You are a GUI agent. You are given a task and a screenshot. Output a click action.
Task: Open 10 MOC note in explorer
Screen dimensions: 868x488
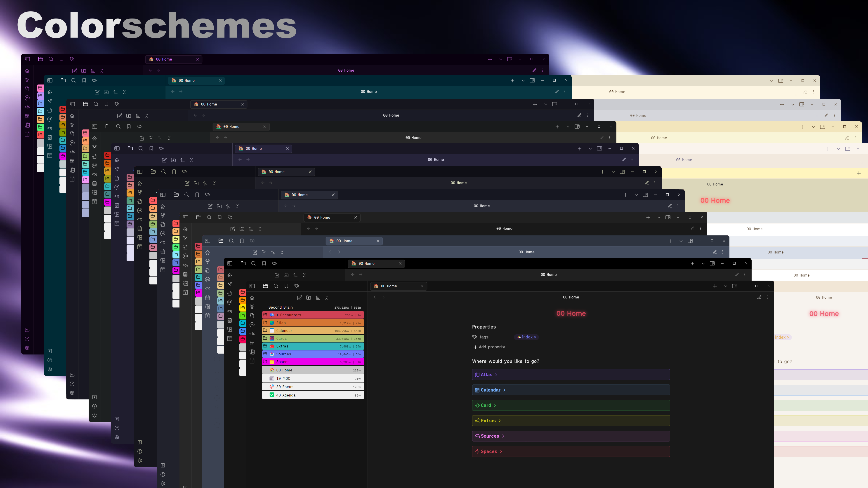tap(313, 379)
